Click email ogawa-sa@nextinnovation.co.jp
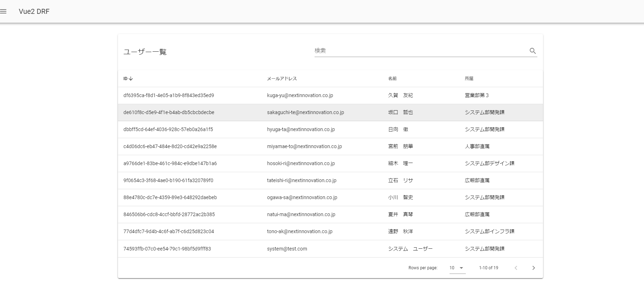 302,198
